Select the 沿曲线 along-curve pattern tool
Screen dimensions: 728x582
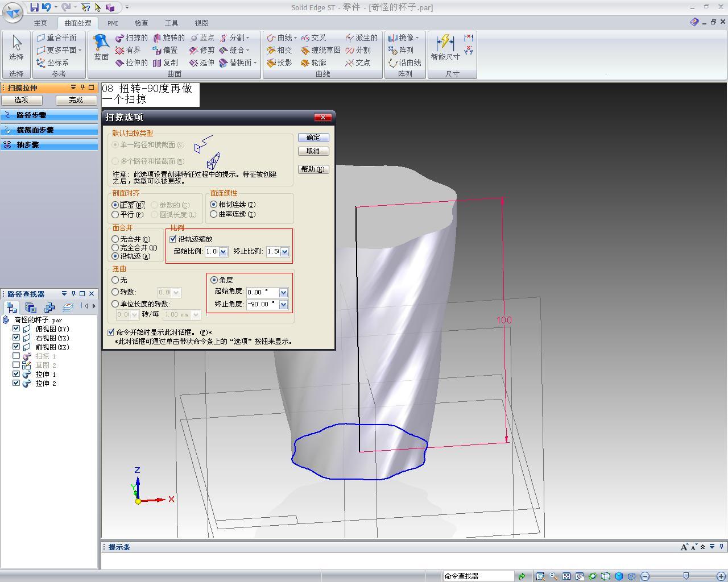coord(405,63)
